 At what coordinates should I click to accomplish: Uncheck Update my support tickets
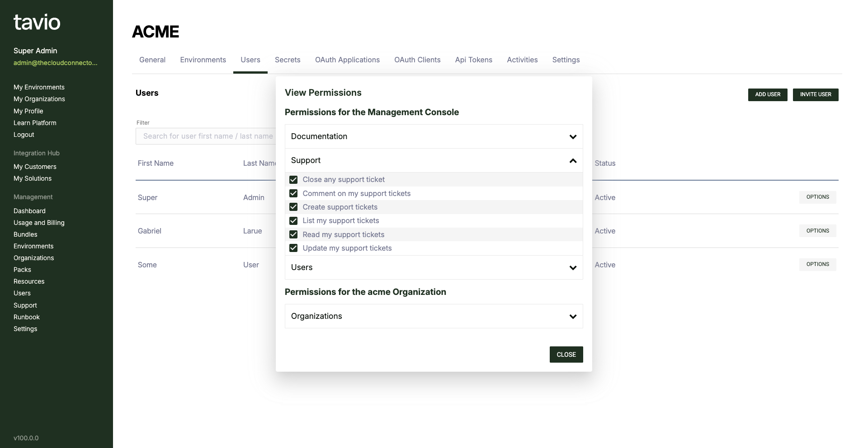(293, 248)
